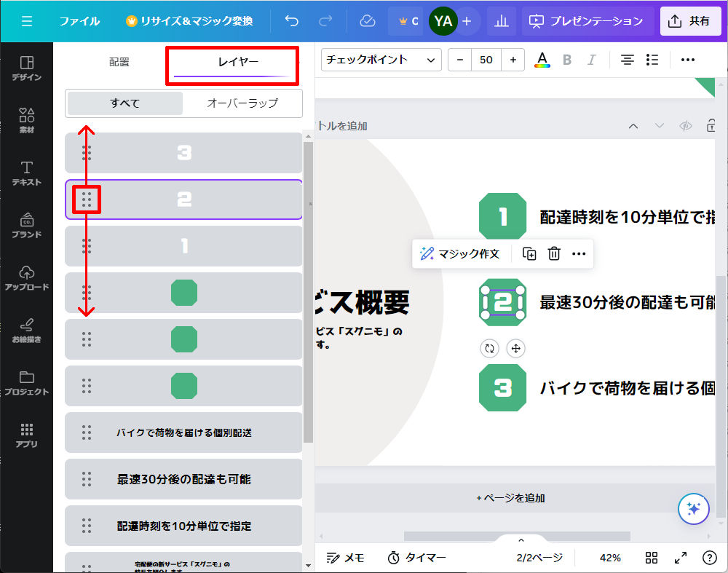Click heading 配達時刻を10分単位で指 on canvas
The image size is (728, 573).
[628, 217]
